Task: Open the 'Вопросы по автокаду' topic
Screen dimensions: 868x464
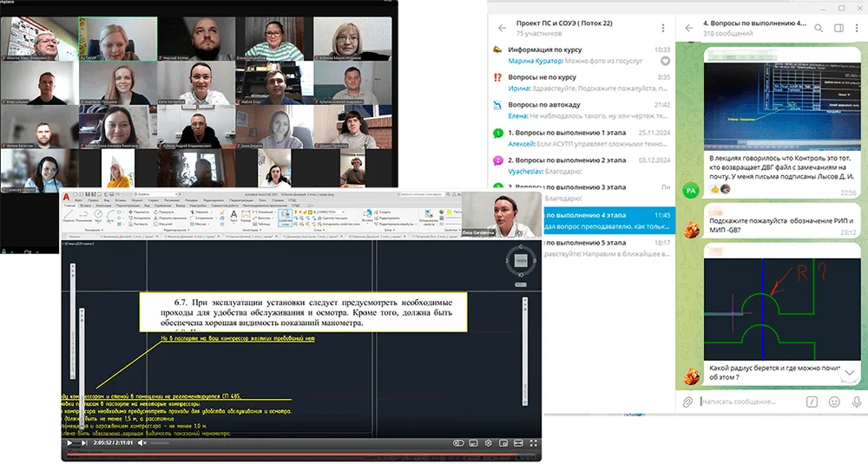Action: tap(582, 109)
